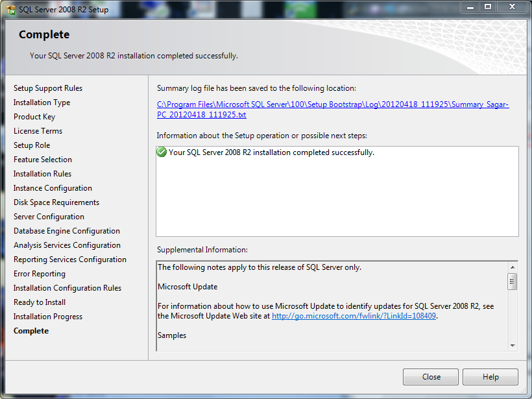Select the License Terms step
The height and width of the screenshot is (399, 532).
click(38, 131)
